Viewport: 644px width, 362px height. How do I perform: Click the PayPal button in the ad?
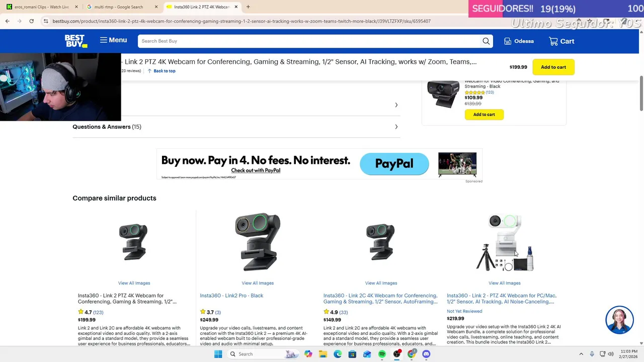coord(394,164)
